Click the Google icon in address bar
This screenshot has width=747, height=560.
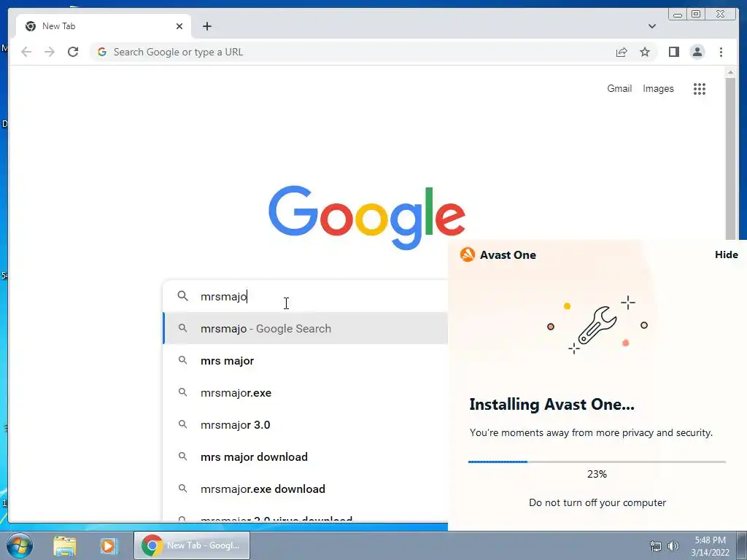[102, 52]
